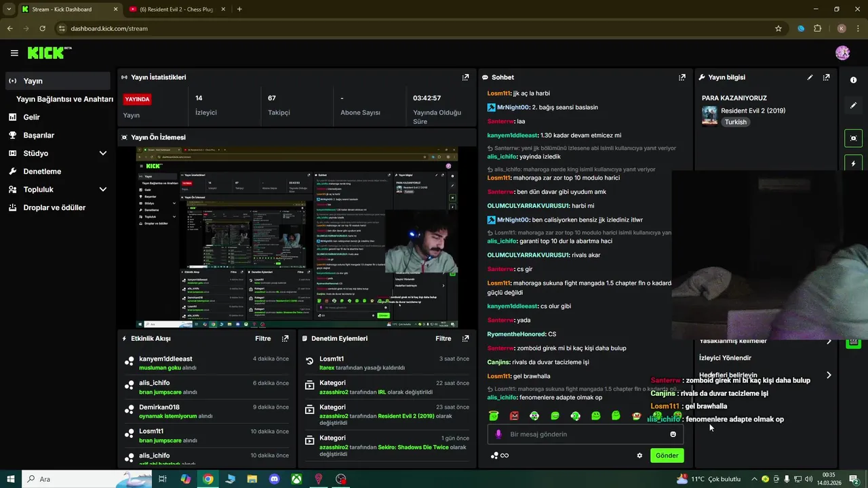Image resolution: width=868 pixels, height=488 pixels.
Task: Open the browser tab search dropdown
Action: 9,9
